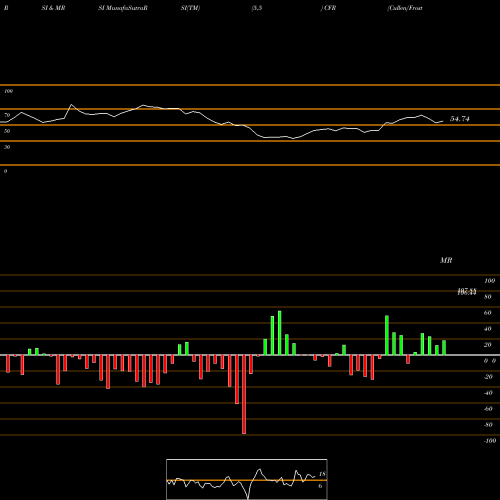
Task: Open the mini chart thumbnail at the bottom
Action: click(247, 479)
